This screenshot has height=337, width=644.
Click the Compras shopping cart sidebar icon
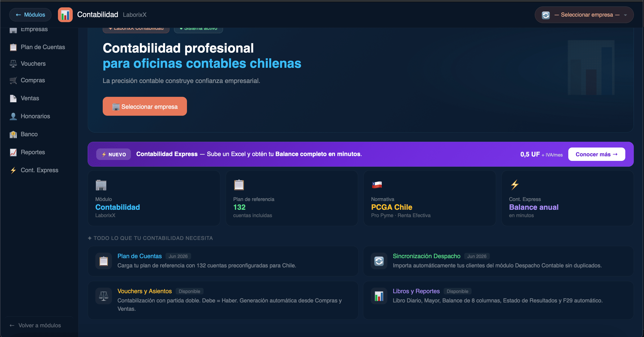point(13,80)
